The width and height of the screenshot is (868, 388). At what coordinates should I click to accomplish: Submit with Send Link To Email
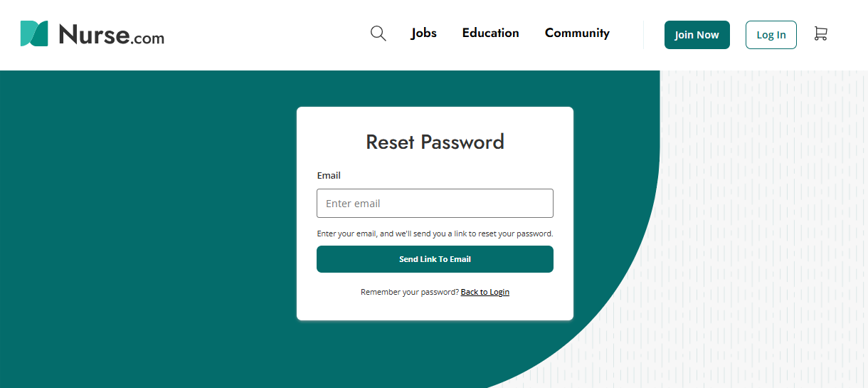435,259
